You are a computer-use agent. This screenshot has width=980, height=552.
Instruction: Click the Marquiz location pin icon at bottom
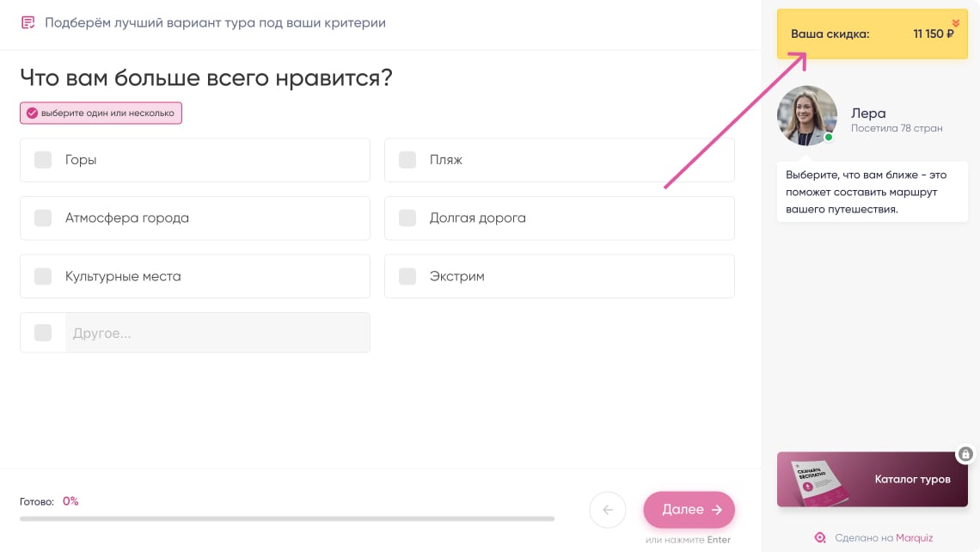(x=821, y=537)
